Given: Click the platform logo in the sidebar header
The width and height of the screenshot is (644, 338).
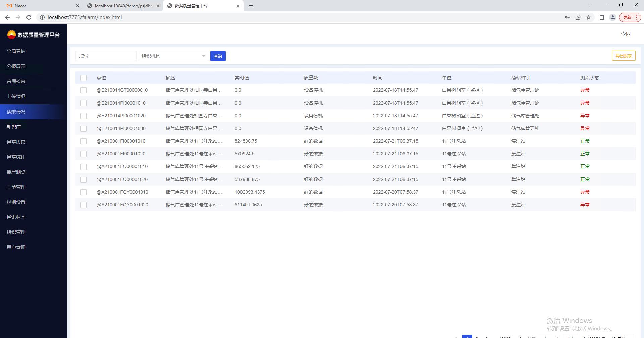Looking at the screenshot, I should 11,35.
